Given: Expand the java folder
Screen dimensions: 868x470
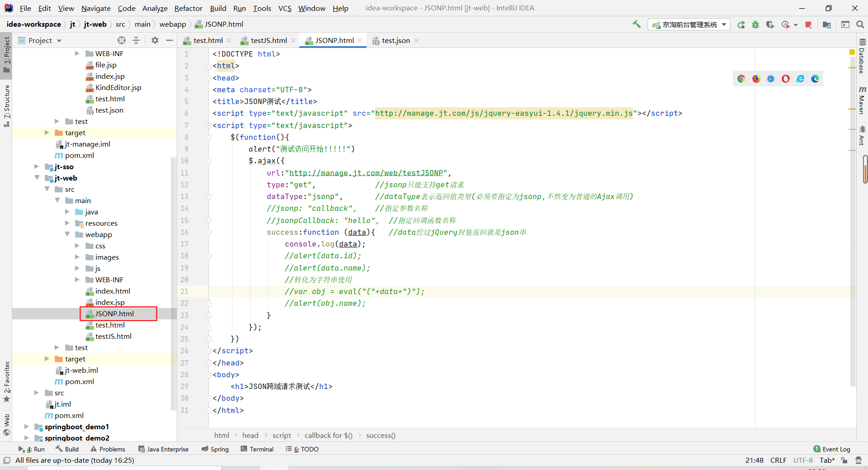Looking at the screenshot, I should [x=67, y=212].
